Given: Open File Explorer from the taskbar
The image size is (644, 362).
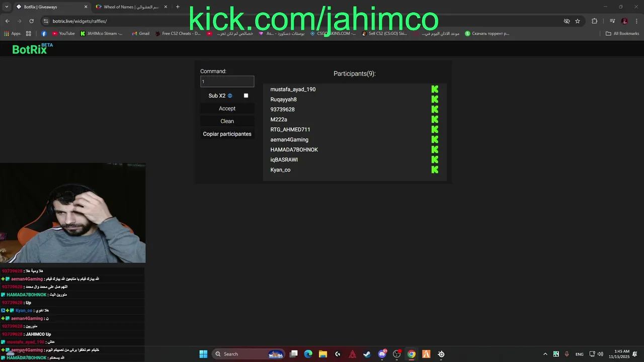Looking at the screenshot, I should click(x=323, y=354).
